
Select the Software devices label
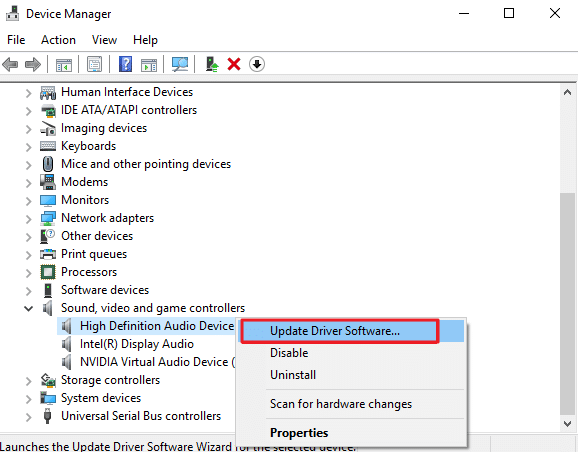point(105,290)
